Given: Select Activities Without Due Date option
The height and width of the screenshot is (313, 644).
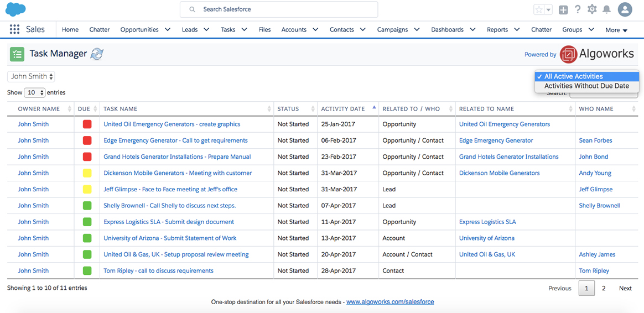Looking at the screenshot, I should (x=587, y=86).
